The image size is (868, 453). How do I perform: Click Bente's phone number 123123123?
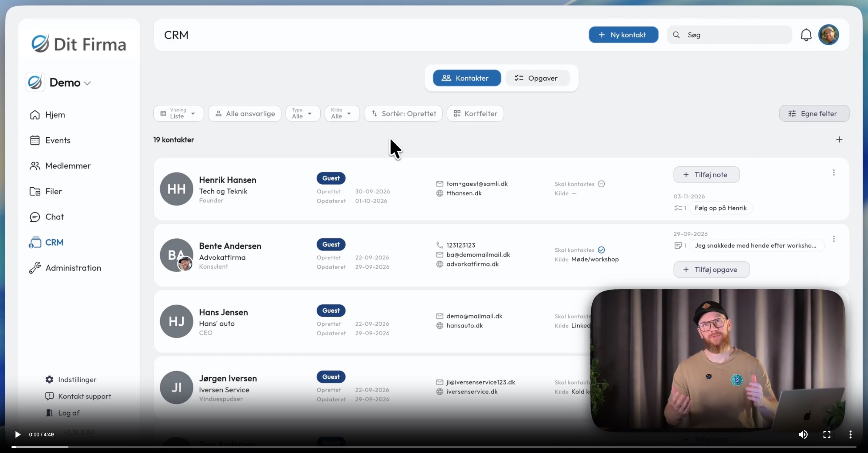coord(461,245)
